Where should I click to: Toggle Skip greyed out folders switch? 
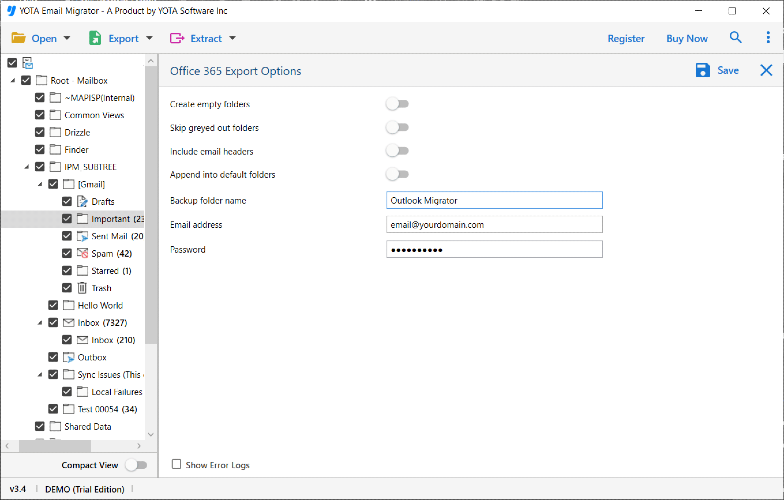click(x=398, y=128)
